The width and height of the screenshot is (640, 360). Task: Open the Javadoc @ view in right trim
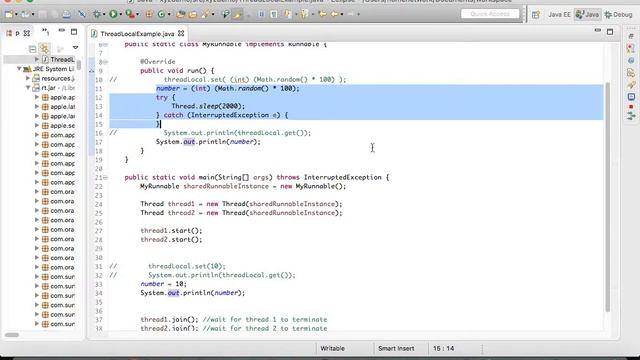click(631, 60)
